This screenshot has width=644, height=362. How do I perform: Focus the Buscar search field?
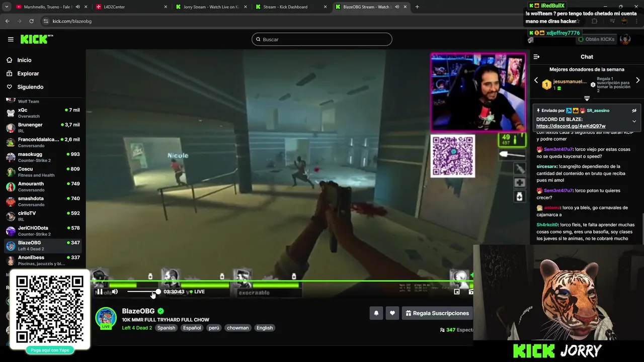click(x=322, y=39)
